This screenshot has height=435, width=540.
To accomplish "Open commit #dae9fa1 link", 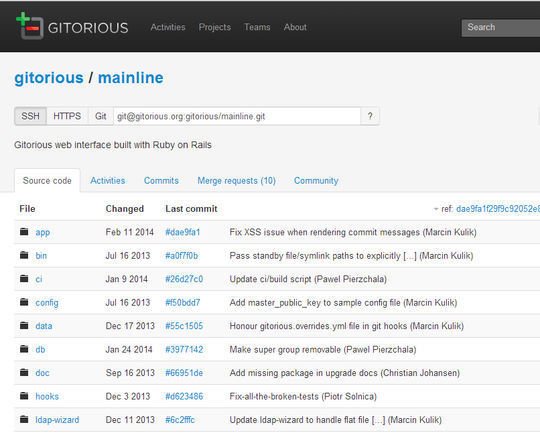I will [183, 232].
